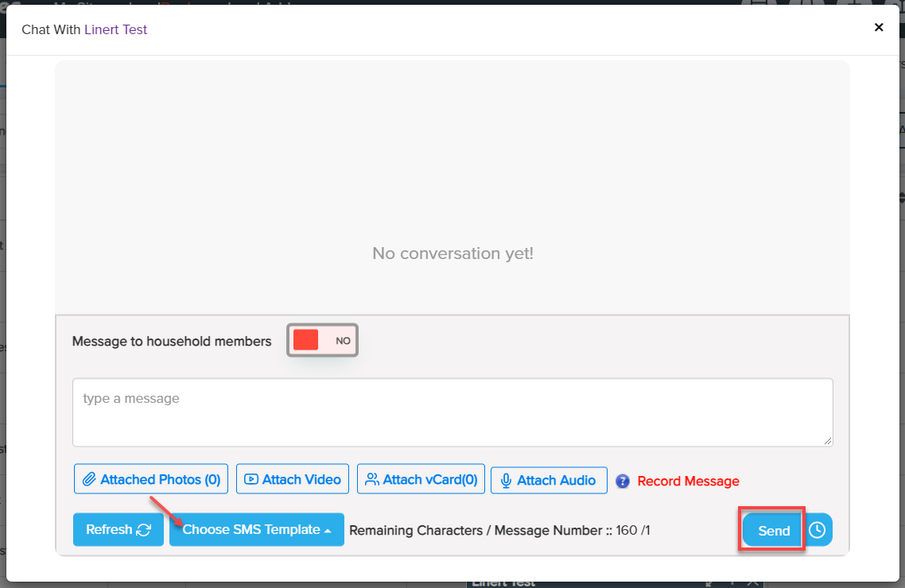Click the message box resize grip

coord(828,441)
